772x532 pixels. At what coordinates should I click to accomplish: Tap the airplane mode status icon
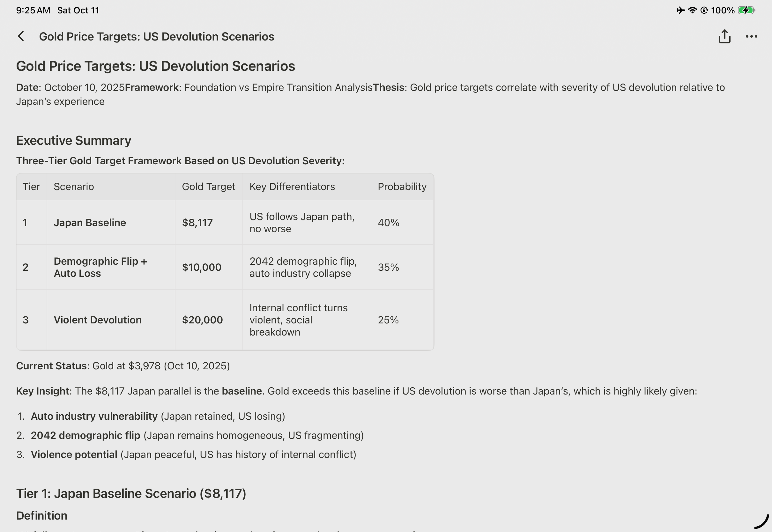681,10
